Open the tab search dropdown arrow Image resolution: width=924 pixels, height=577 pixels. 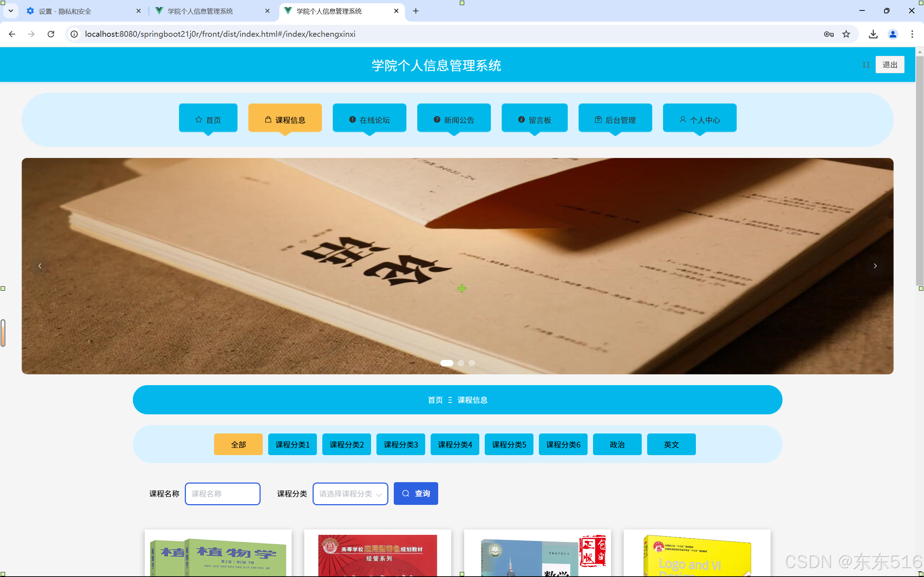11,11
